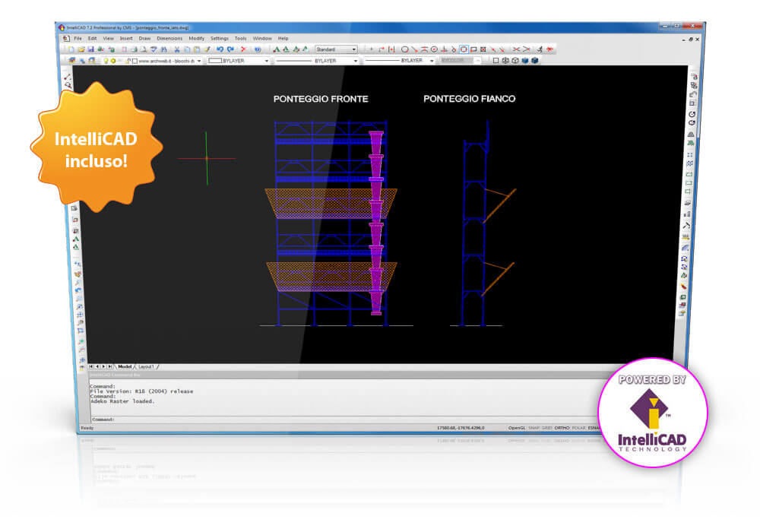Toggle the layer freeze sun icon

[x=113, y=61]
